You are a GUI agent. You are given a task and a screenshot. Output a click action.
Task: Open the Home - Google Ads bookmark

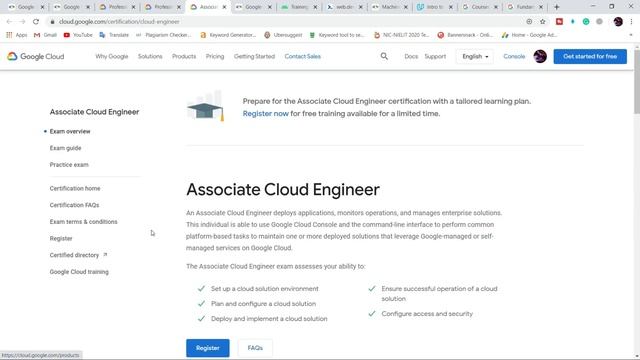(529, 35)
